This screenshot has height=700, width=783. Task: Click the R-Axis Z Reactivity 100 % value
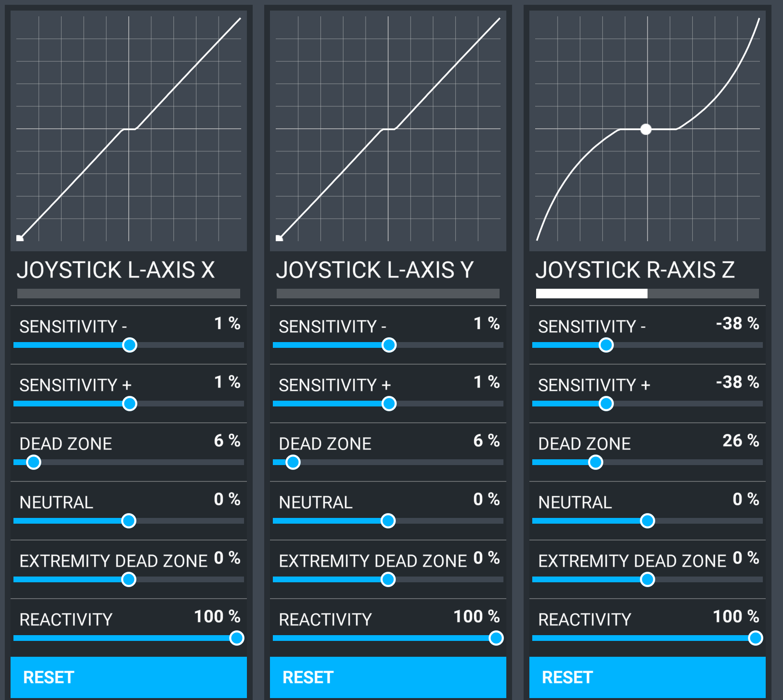click(x=736, y=616)
